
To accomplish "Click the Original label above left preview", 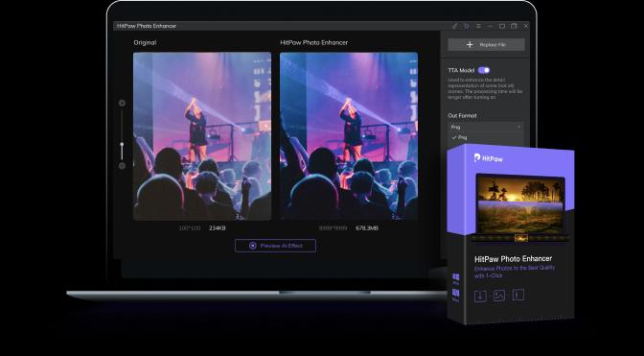I will click(145, 42).
